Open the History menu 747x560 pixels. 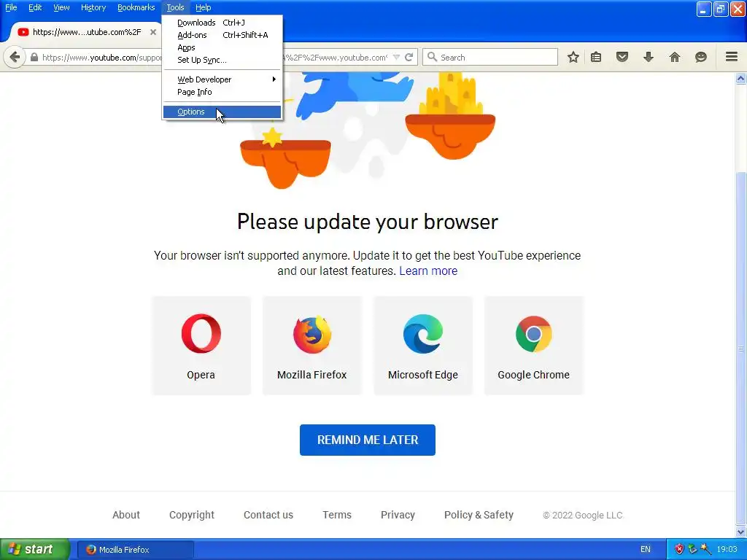click(x=93, y=7)
